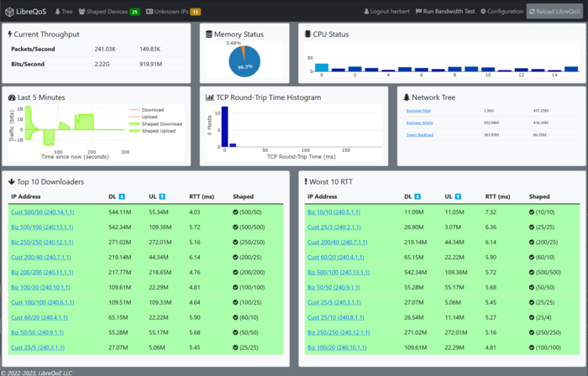Click the Worst 10 RTT exclamation icon
Viewport: 588px width, 376px height.
306,181
